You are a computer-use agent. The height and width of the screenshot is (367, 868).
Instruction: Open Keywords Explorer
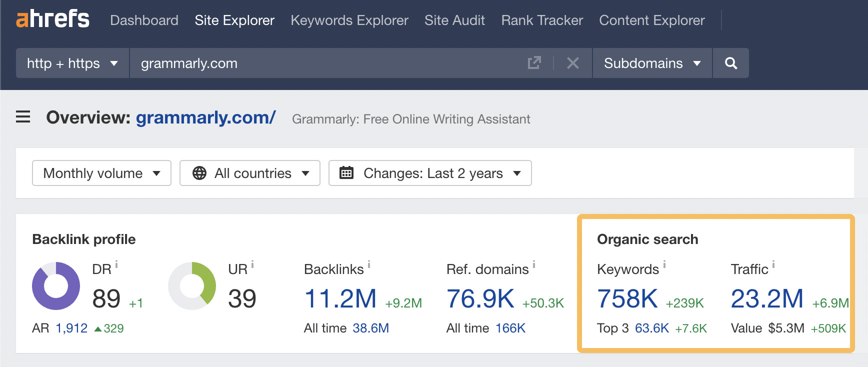click(349, 20)
